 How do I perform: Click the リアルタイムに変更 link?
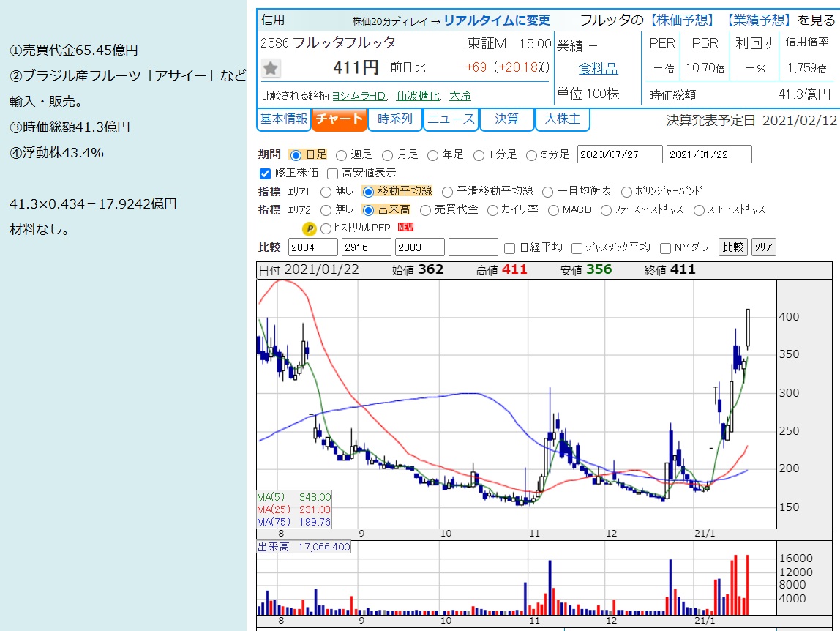tap(497, 20)
